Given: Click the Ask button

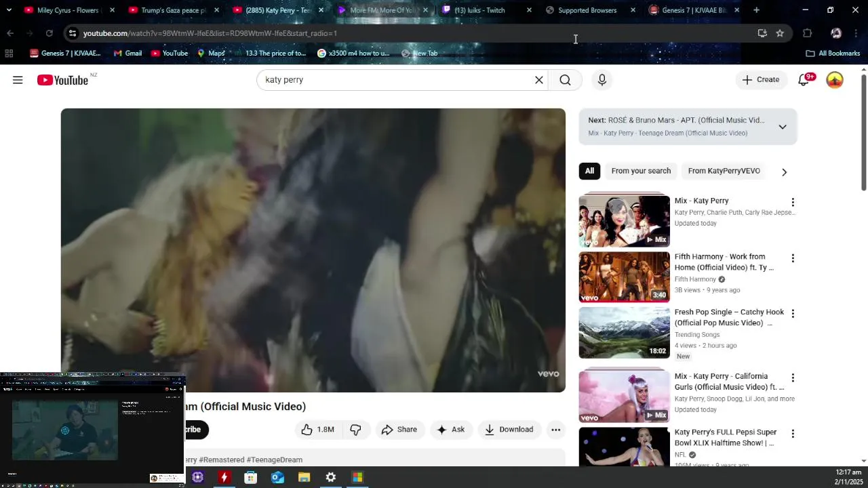Looking at the screenshot, I should coord(451,430).
